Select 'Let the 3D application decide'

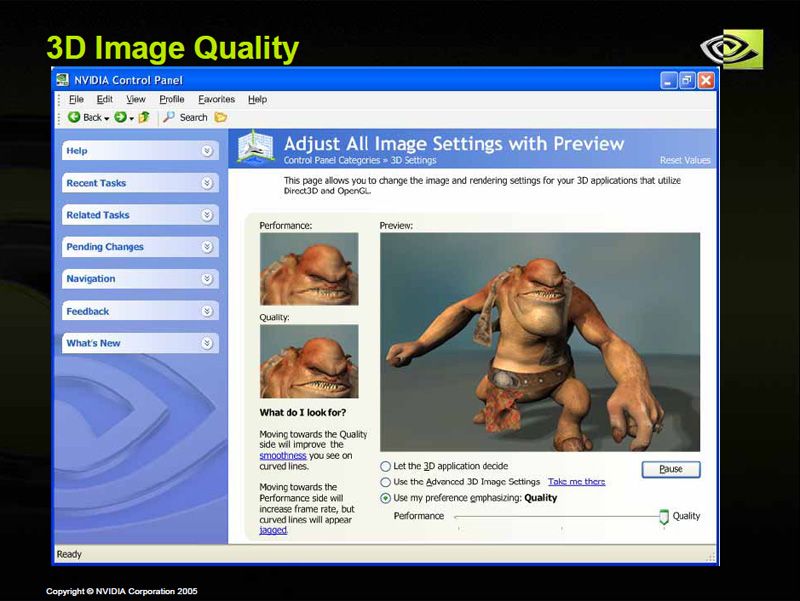point(386,466)
